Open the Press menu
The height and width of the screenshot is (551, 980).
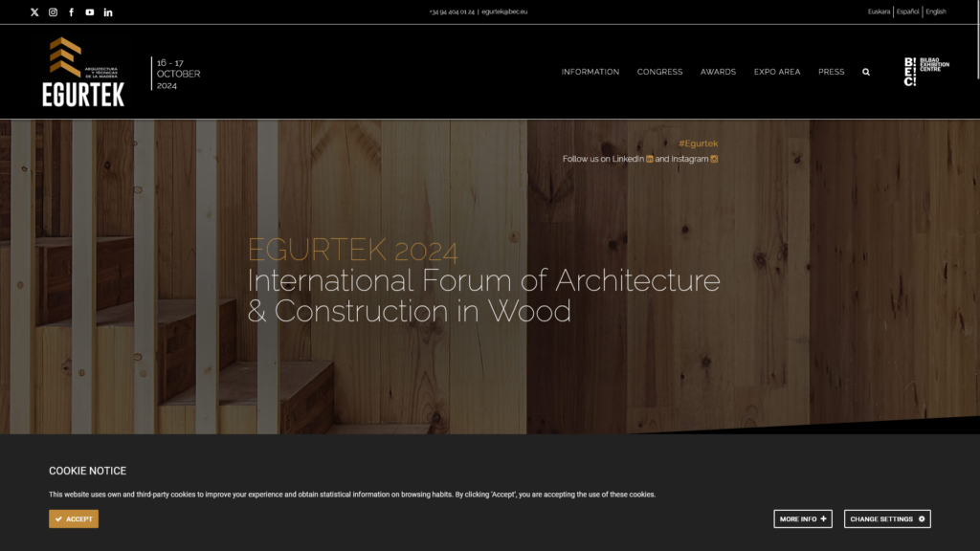coord(832,72)
